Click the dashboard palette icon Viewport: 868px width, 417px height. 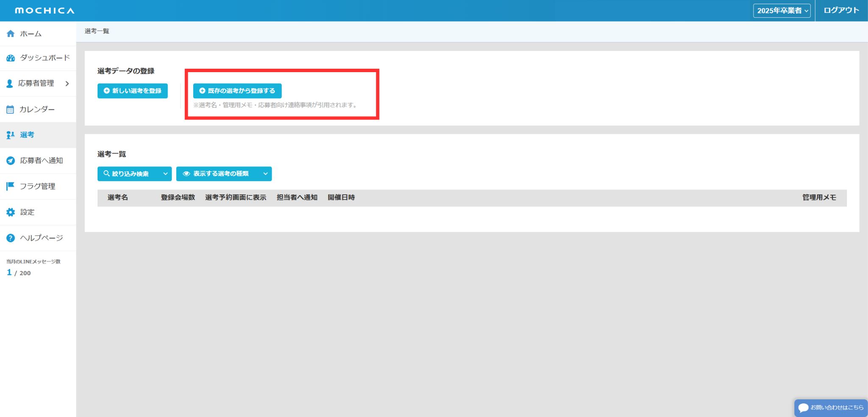pos(11,58)
